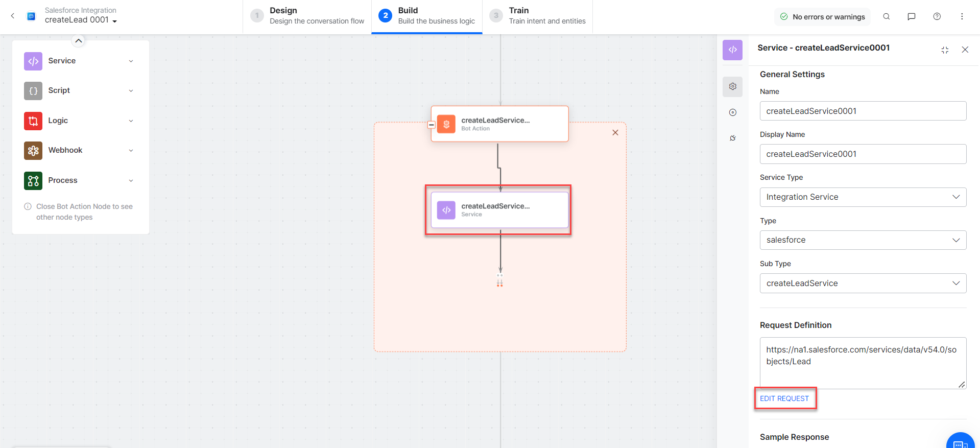Click the orange Bot Action node icon

[x=446, y=124]
